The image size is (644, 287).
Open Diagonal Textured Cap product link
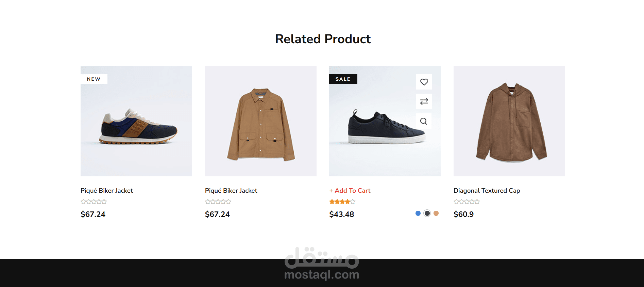(x=487, y=191)
